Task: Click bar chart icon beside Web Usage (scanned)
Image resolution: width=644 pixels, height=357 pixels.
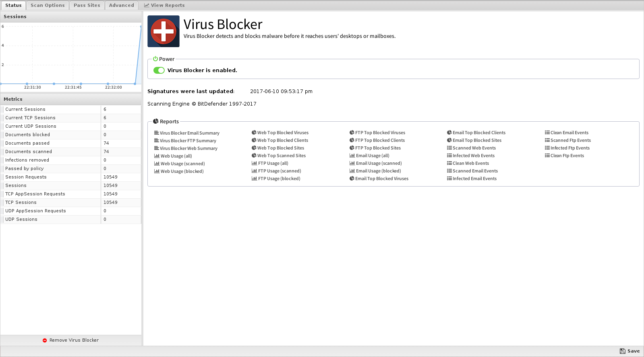Action: pyautogui.click(x=157, y=163)
